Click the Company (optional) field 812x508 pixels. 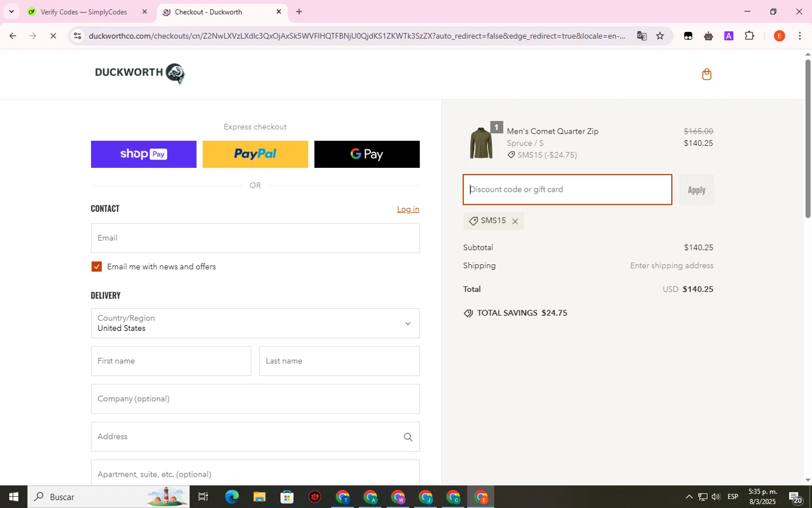(255, 399)
